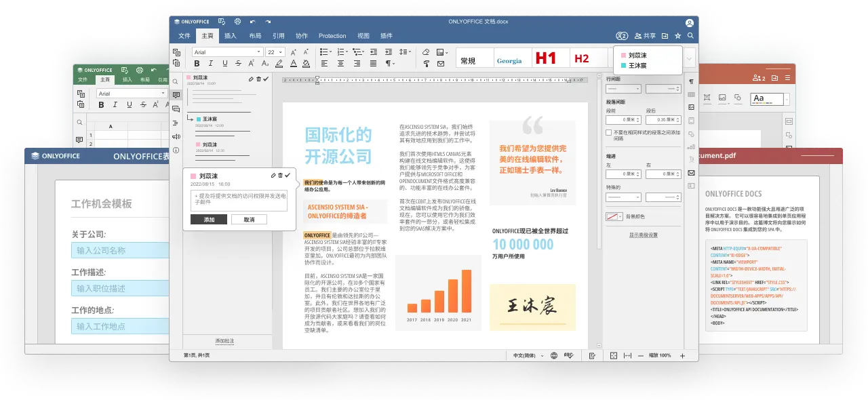Decrease font size with the smaller A icon

[x=307, y=52]
